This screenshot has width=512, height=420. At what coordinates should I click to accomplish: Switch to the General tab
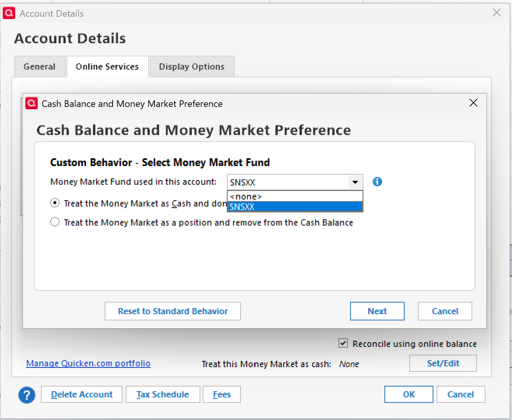tap(40, 66)
